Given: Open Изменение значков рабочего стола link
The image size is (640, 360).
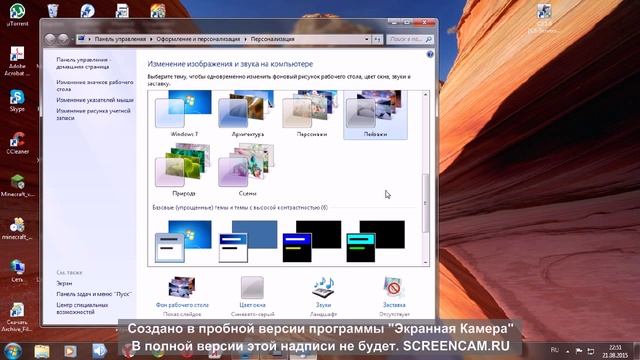Looking at the screenshot, I should pos(95,85).
